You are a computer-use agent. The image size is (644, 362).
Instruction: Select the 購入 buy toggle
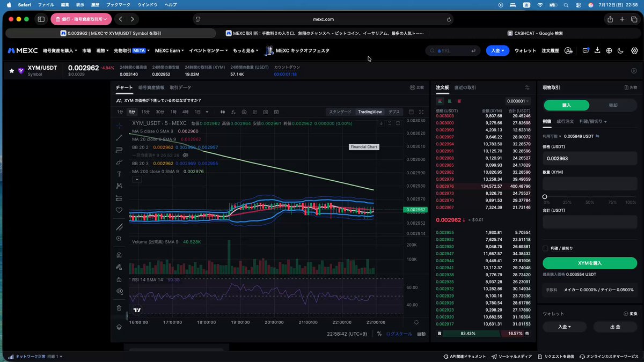(x=566, y=105)
